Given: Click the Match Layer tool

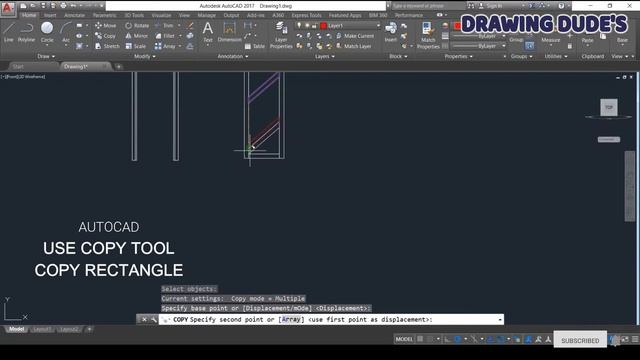Looking at the screenshot, I should [x=354, y=46].
